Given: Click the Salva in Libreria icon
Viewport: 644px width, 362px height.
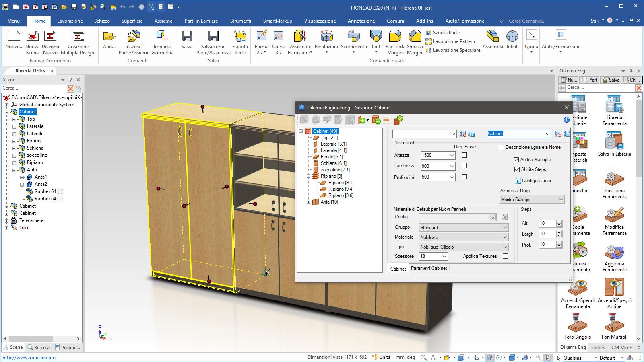Looking at the screenshot, I should click(614, 143).
